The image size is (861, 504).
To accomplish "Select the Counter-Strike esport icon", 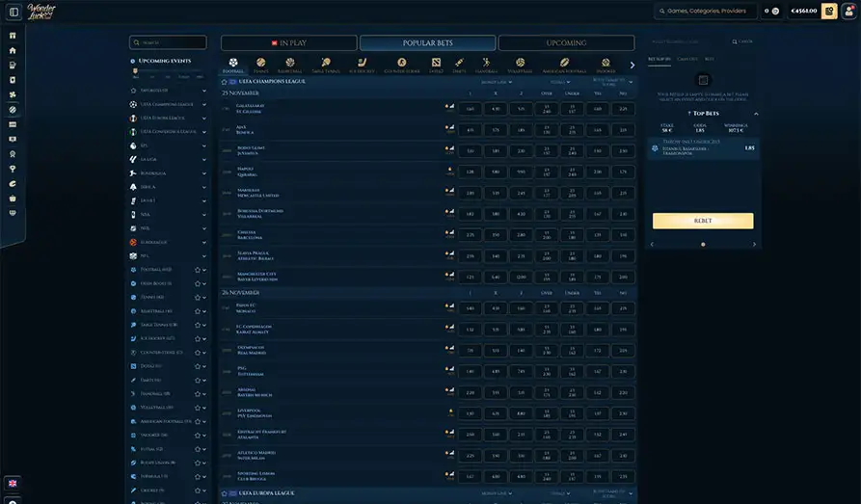I will [x=402, y=65].
